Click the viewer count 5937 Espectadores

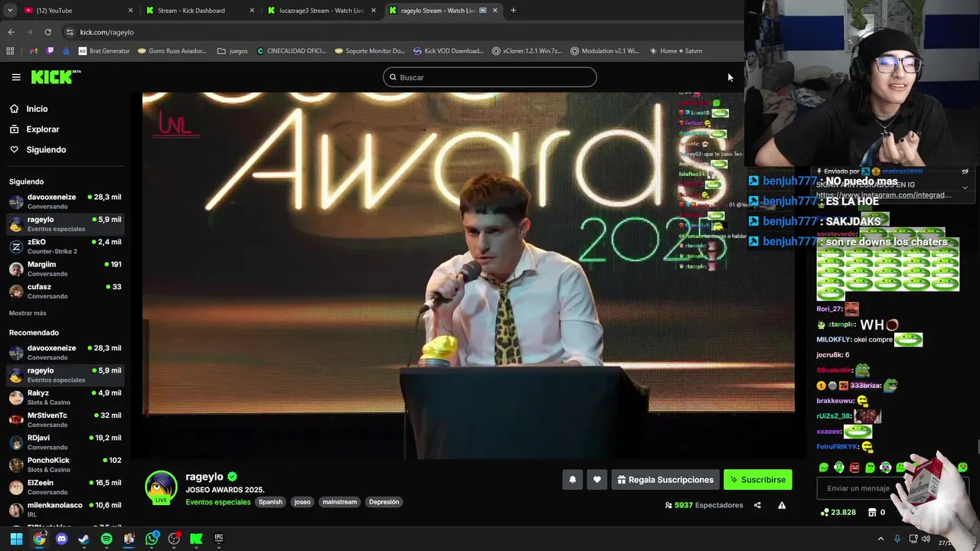704,505
